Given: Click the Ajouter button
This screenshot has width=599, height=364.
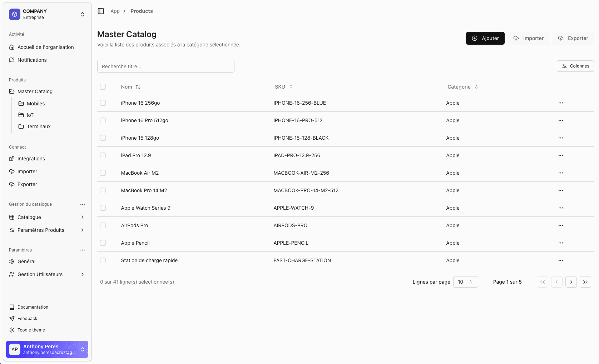Looking at the screenshot, I should [x=485, y=38].
